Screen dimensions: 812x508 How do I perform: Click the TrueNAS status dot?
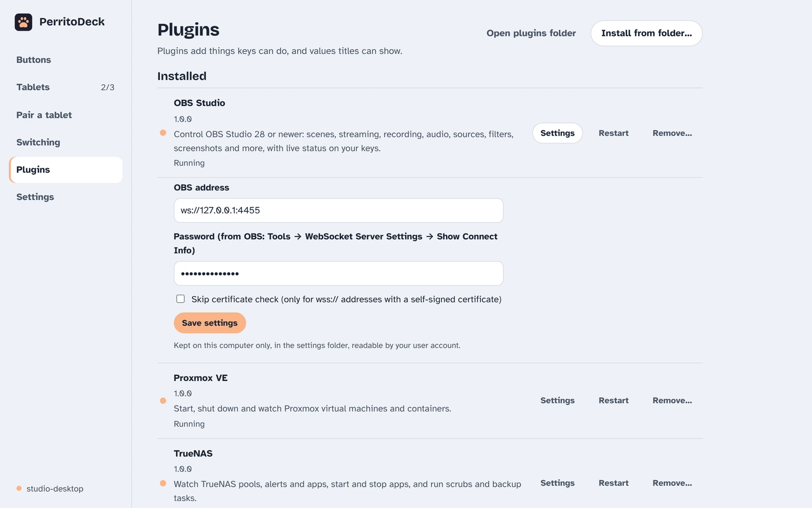click(x=163, y=483)
